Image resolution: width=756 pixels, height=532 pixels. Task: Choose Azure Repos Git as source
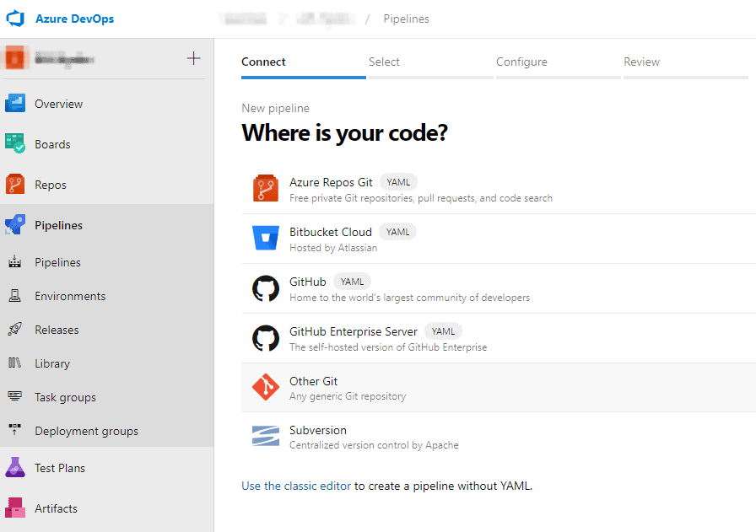pos(499,190)
